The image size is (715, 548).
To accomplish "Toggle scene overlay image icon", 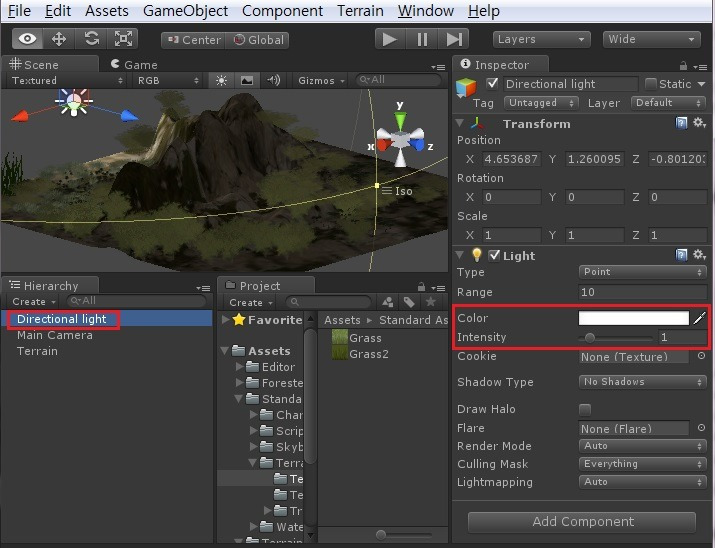I will pos(247,81).
